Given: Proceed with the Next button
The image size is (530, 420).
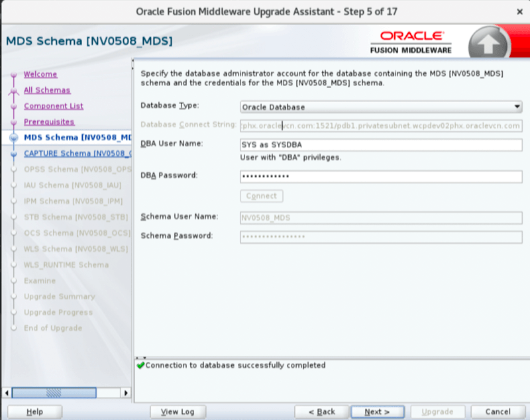Looking at the screenshot, I should pos(377,411).
